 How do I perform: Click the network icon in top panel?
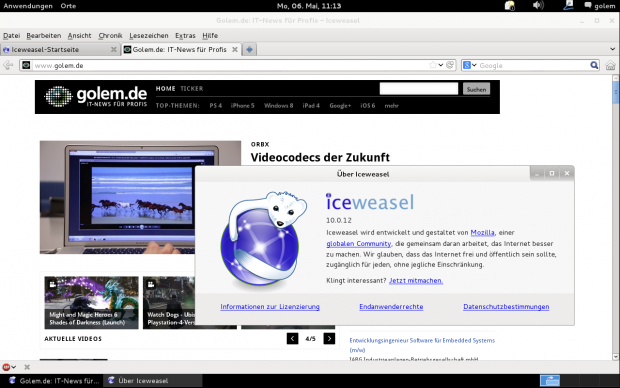[569, 6]
